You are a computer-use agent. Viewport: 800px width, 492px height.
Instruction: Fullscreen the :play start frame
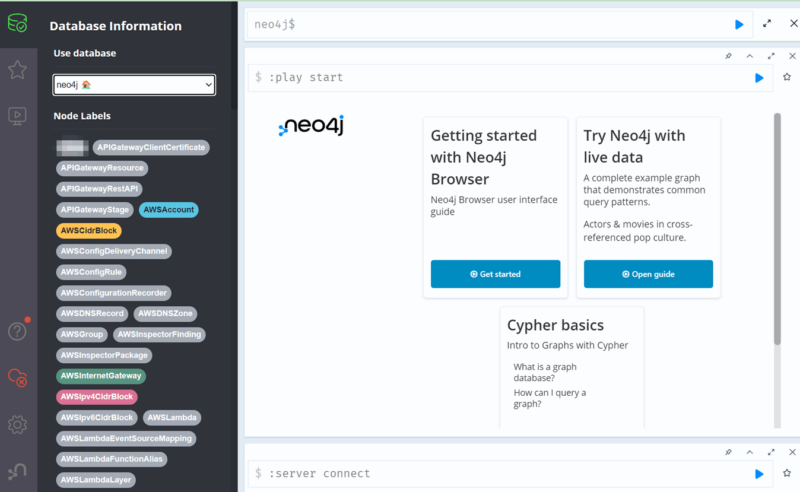click(771, 56)
